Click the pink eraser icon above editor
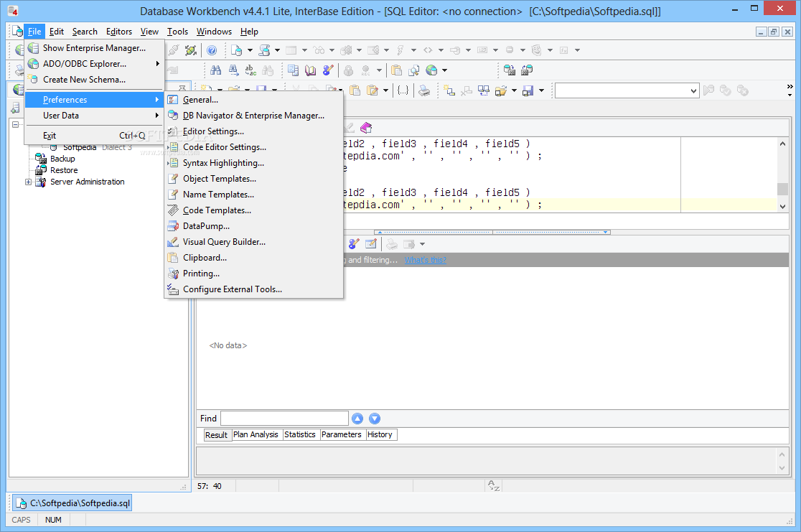 [366, 127]
